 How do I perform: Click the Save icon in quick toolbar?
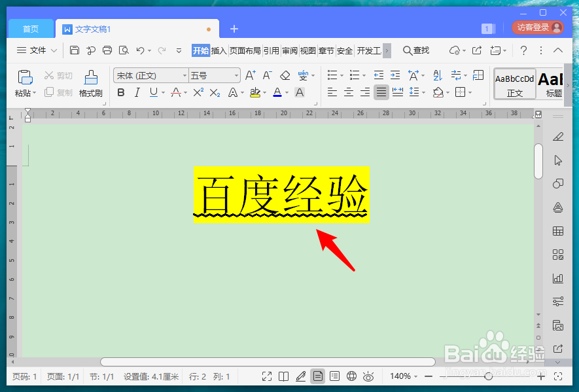tap(75, 50)
